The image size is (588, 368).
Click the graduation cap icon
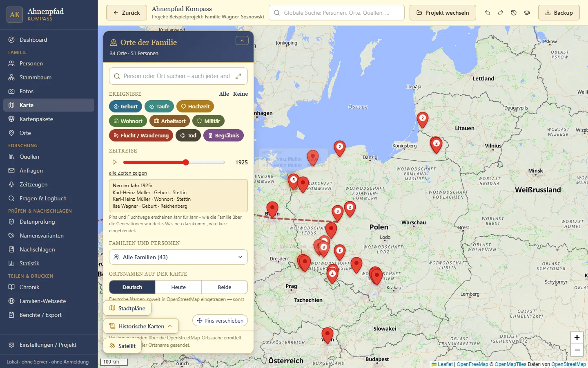(x=527, y=13)
